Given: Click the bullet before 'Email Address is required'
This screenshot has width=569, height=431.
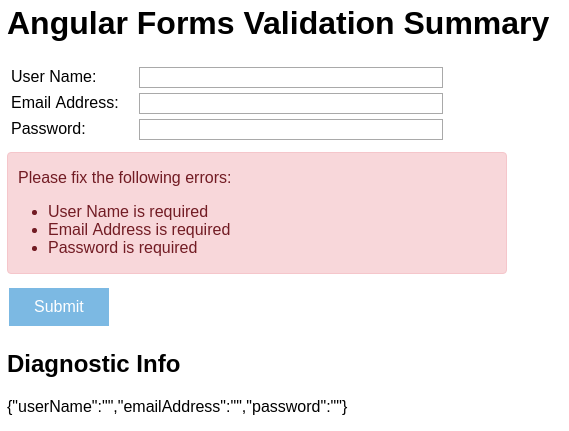Looking at the screenshot, I should [x=35, y=231].
